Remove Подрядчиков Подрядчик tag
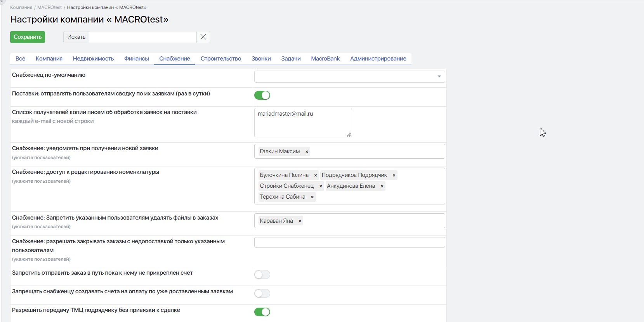The height and width of the screenshot is (322, 644). tap(394, 175)
